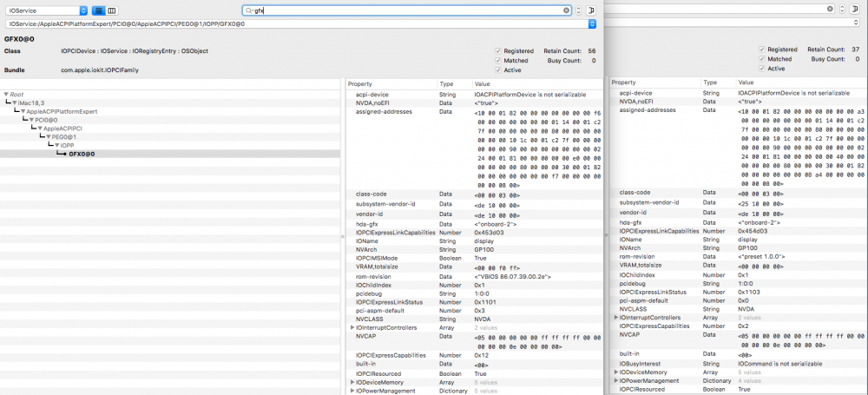Expand IODeviceMemory in the background window

[616, 372]
